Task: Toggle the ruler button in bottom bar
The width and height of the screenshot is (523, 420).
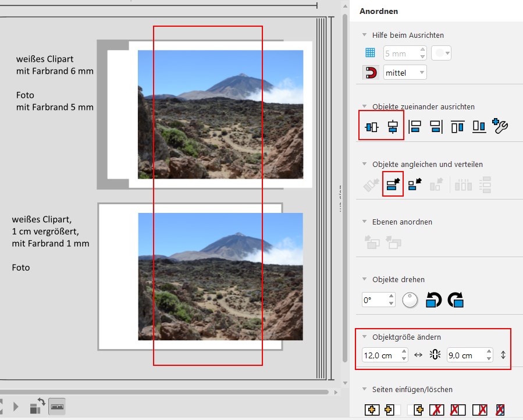Action: (57, 407)
